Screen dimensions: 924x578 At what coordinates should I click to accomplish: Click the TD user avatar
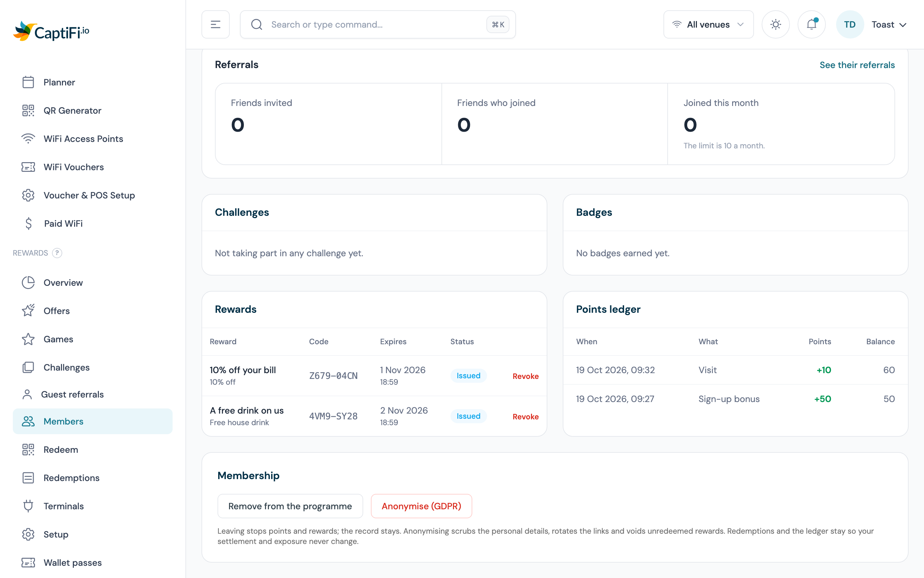coord(850,24)
